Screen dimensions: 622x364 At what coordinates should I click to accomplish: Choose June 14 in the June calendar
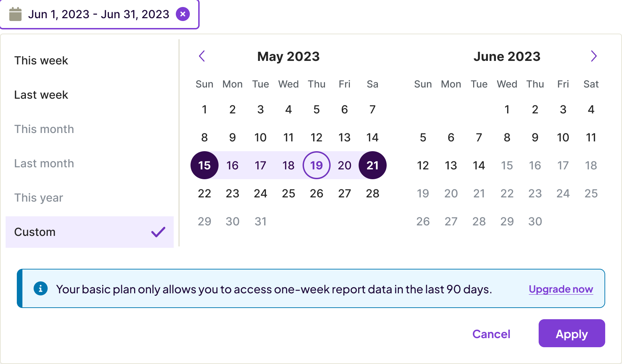[x=479, y=165]
